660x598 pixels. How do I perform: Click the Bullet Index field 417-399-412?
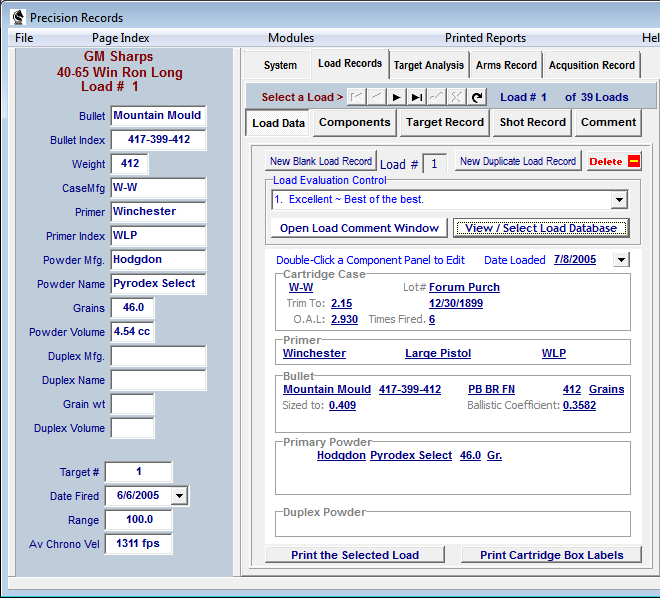tap(158, 140)
